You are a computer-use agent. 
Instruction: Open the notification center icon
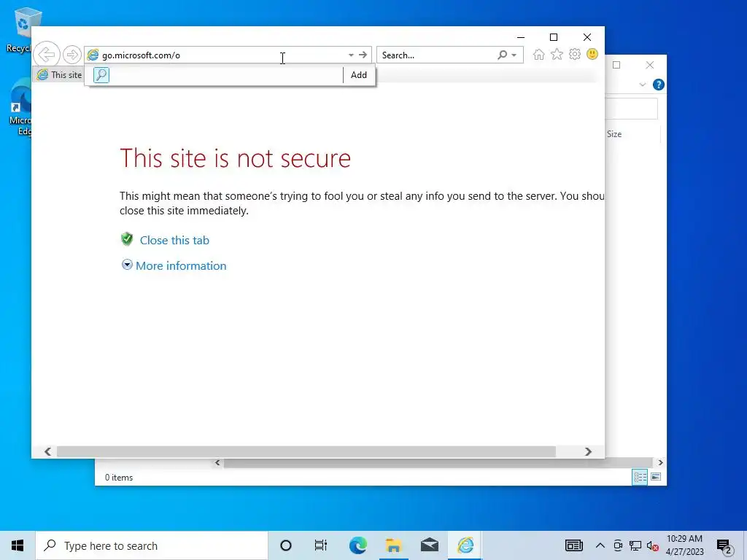point(724,546)
